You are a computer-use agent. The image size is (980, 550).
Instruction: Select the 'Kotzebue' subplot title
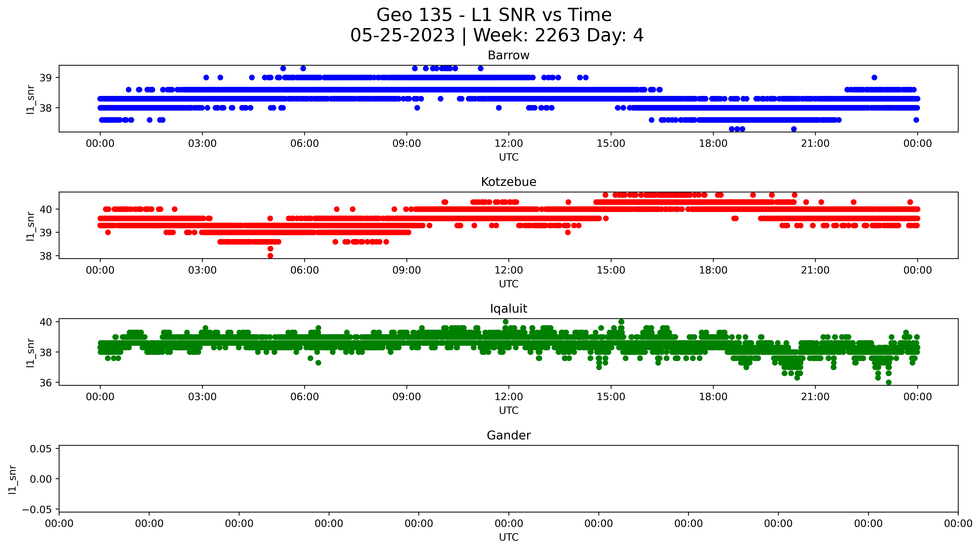[509, 182]
